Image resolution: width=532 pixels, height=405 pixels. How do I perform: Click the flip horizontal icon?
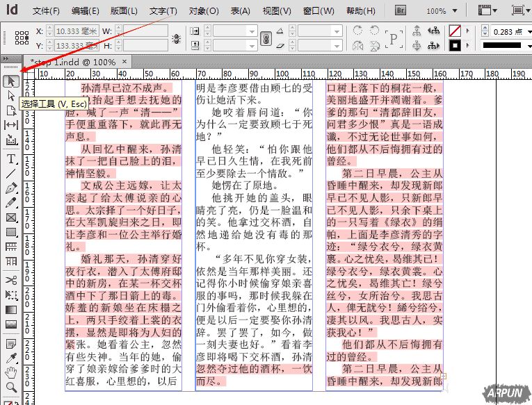point(357,45)
